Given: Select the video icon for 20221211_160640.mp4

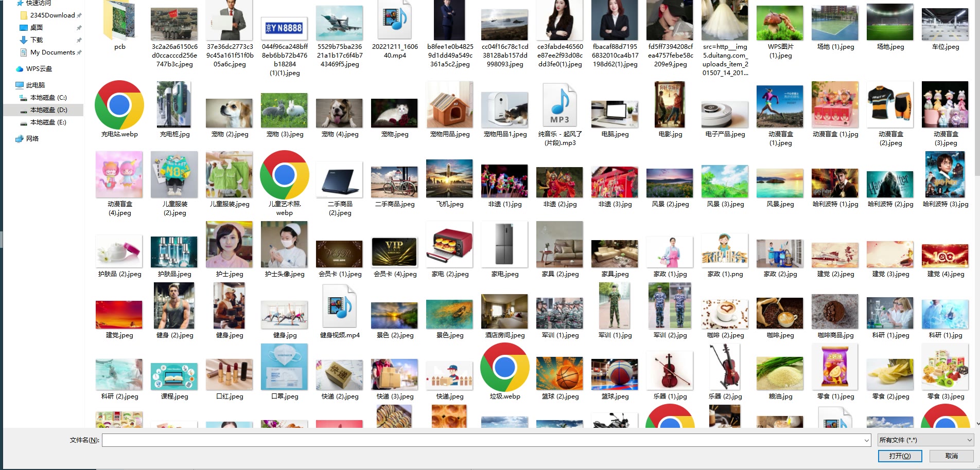Looking at the screenshot, I should pos(395,20).
